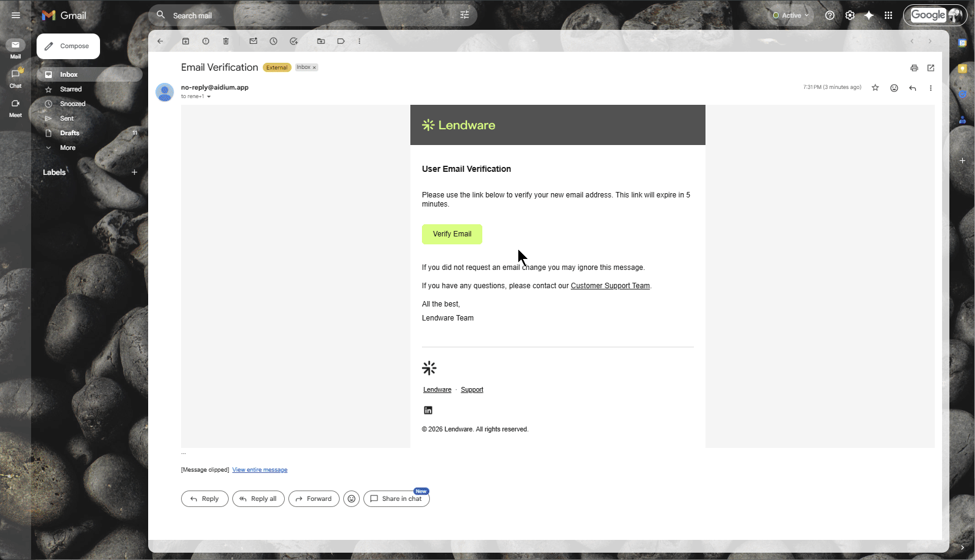Open the main menu hamburger icon
This screenshot has height=560, width=975.
[16, 15]
